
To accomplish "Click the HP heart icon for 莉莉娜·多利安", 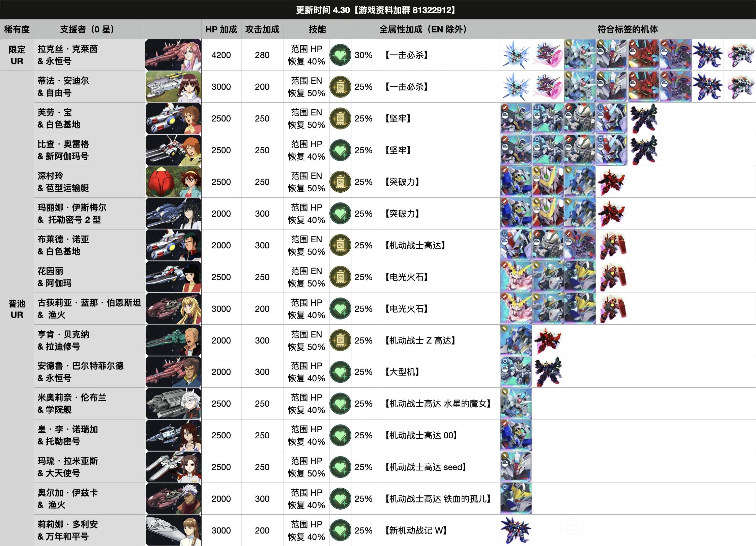I will click(340, 530).
